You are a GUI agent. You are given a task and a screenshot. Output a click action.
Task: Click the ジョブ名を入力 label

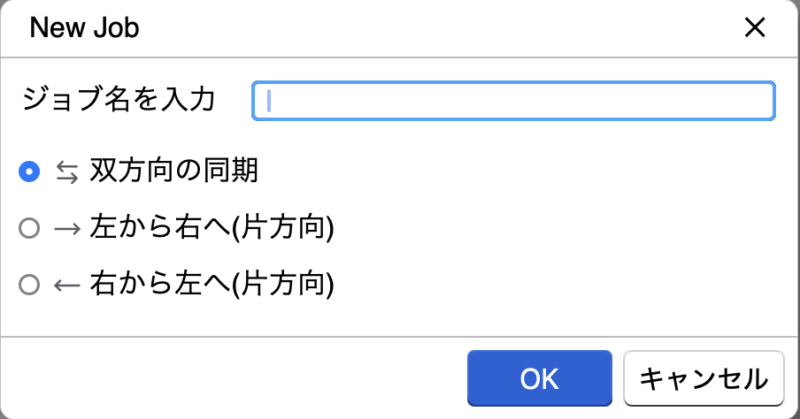118,100
